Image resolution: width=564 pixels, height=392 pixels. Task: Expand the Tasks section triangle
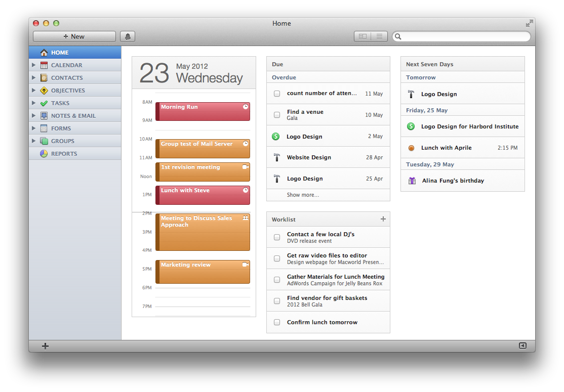click(33, 103)
